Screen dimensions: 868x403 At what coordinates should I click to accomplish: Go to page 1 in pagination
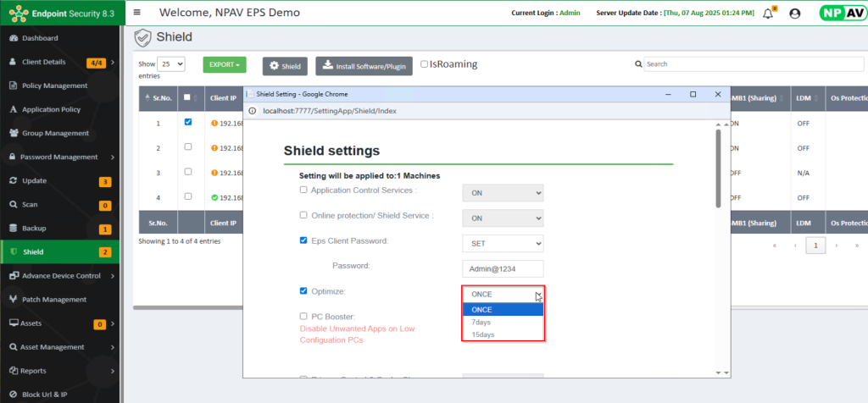click(x=815, y=245)
